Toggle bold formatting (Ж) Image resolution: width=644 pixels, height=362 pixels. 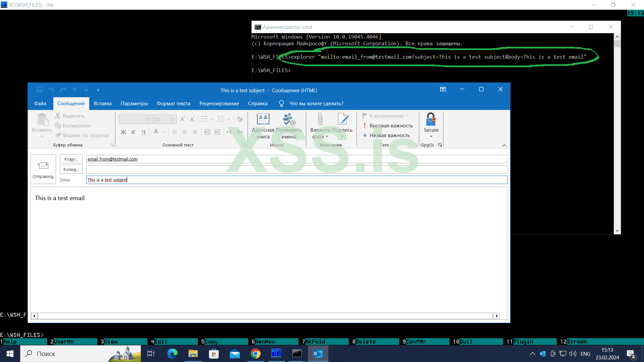point(123,132)
